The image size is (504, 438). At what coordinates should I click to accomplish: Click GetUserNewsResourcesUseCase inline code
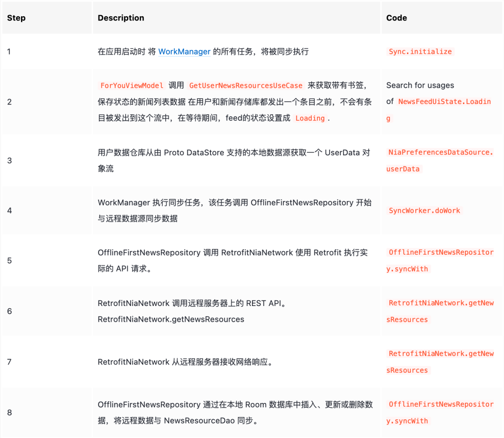[x=245, y=85]
